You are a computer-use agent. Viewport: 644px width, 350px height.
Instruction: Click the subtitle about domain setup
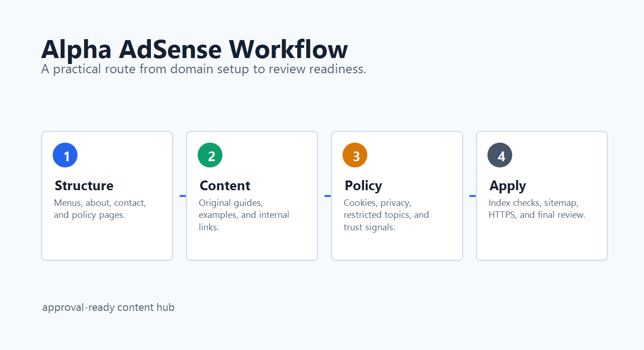point(204,70)
